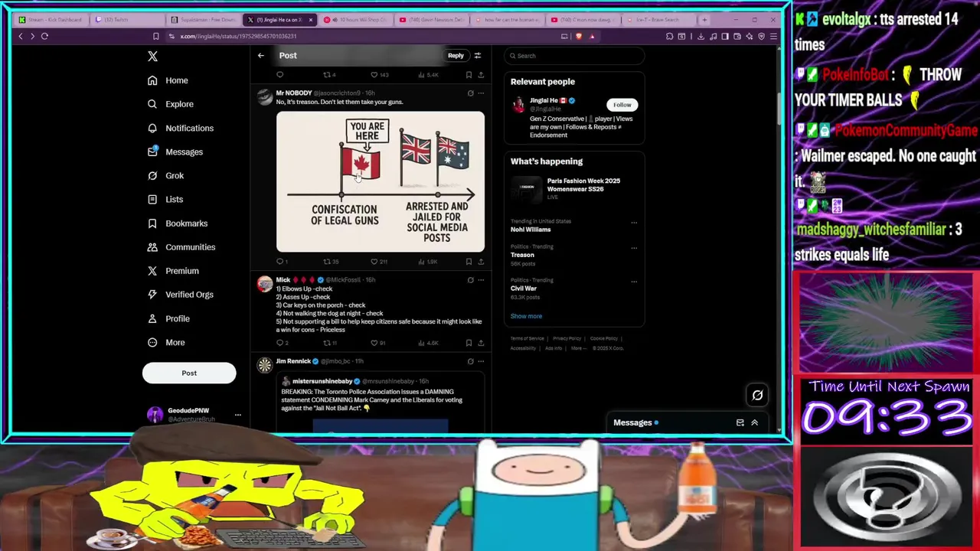Expand the Messages drawer with double chevron
This screenshot has height=551, width=980.
pos(754,422)
